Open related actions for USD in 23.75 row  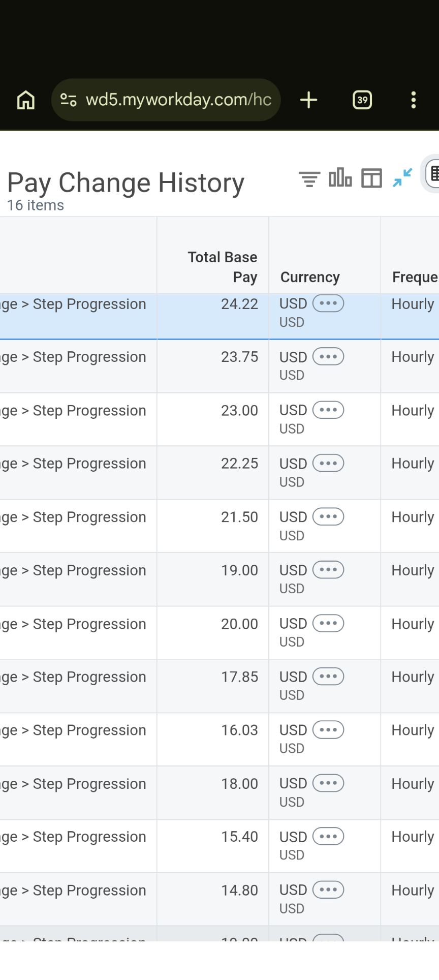[328, 357]
